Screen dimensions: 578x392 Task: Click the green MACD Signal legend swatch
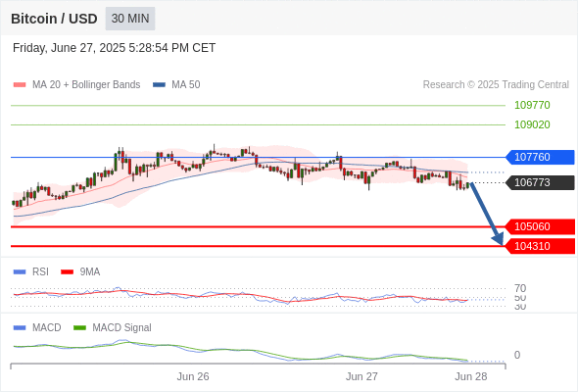click(x=79, y=328)
